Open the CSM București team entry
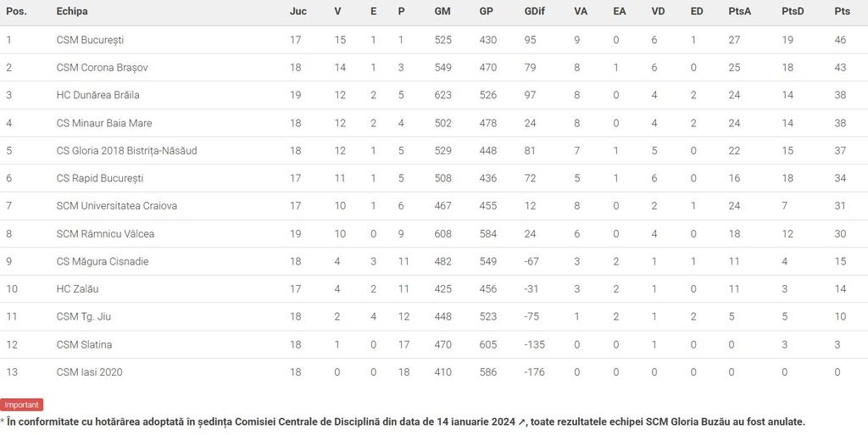Image resolution: width=868 pixels, height=435 pixels. click(90, 40)
